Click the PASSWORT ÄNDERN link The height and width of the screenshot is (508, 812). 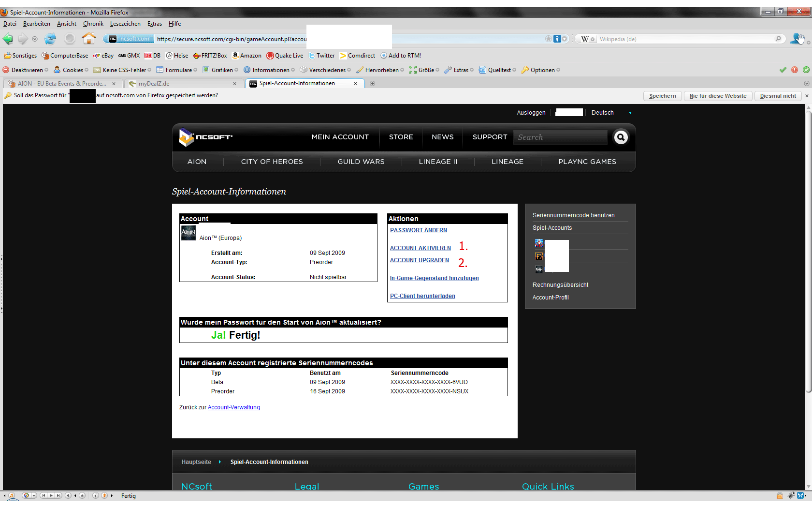tap(419, 230)
